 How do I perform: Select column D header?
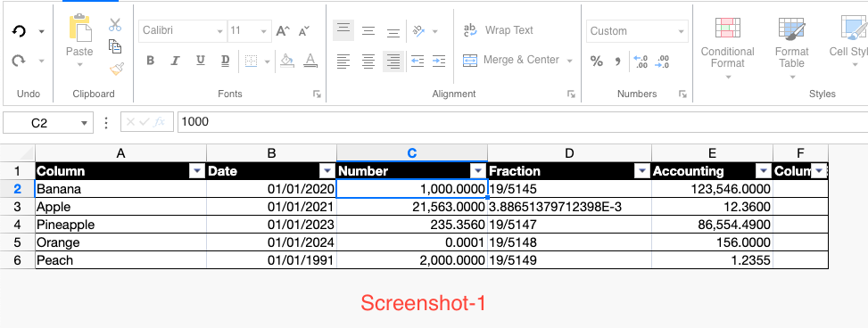click(570, 153)
